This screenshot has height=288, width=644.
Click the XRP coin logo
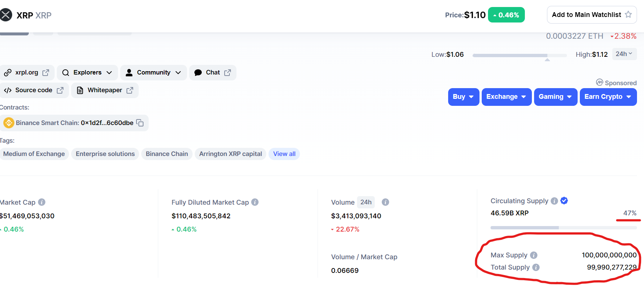[x=6, y=15]
